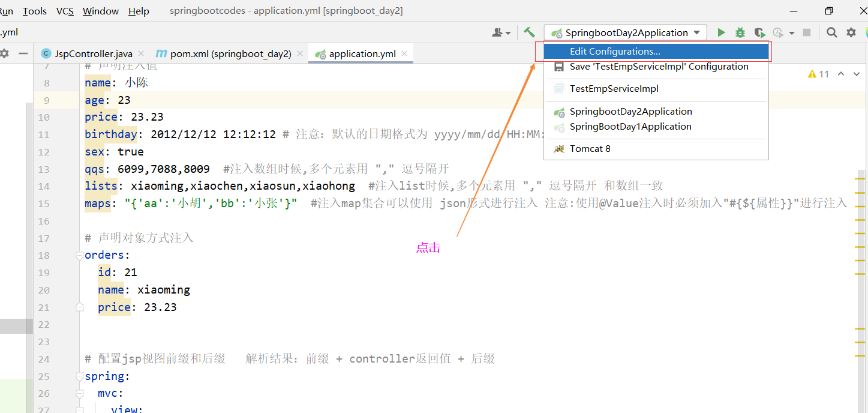Click SpringbootDay2Application leaf icon in list
This screenshot has width=868, height=413.
558,112
